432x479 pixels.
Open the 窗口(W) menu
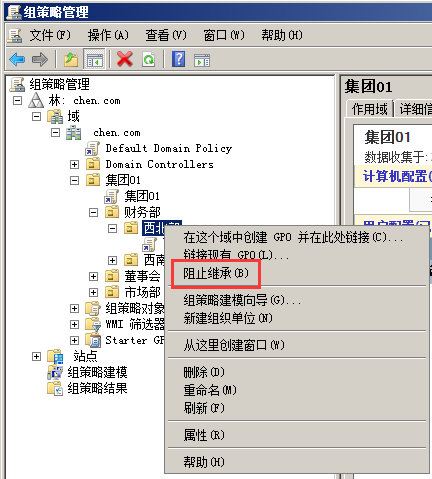(x=224, y=35)
